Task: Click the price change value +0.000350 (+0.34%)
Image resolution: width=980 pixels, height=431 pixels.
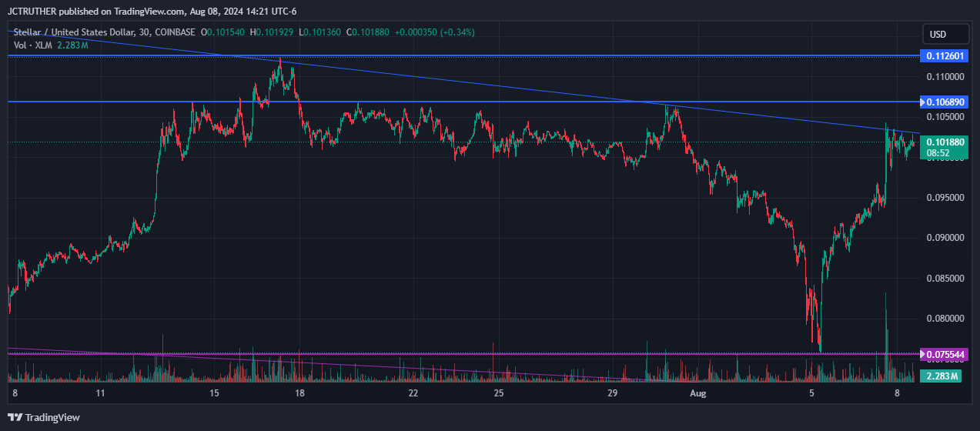Action: pos(435,32)
